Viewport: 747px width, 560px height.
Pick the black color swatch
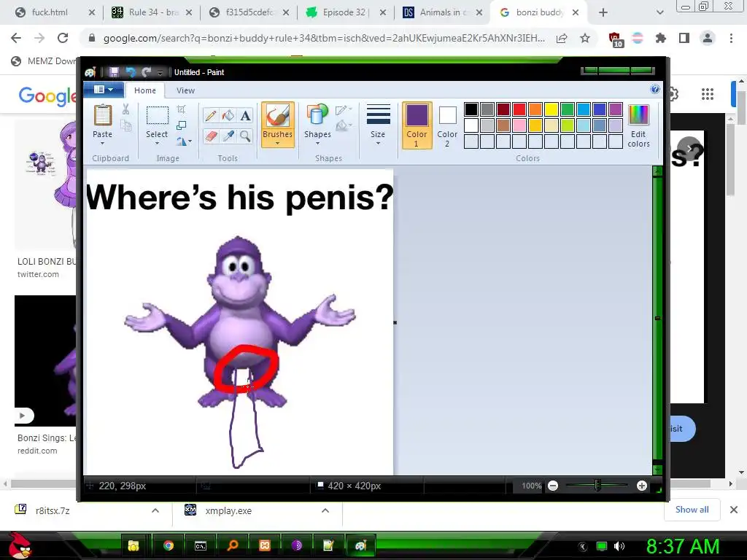coord(471,109)
